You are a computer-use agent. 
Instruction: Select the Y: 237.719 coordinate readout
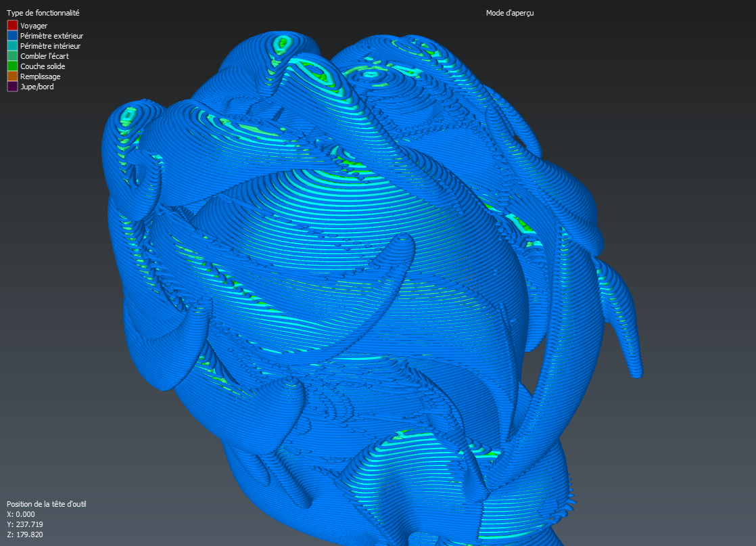click(25, 524)
